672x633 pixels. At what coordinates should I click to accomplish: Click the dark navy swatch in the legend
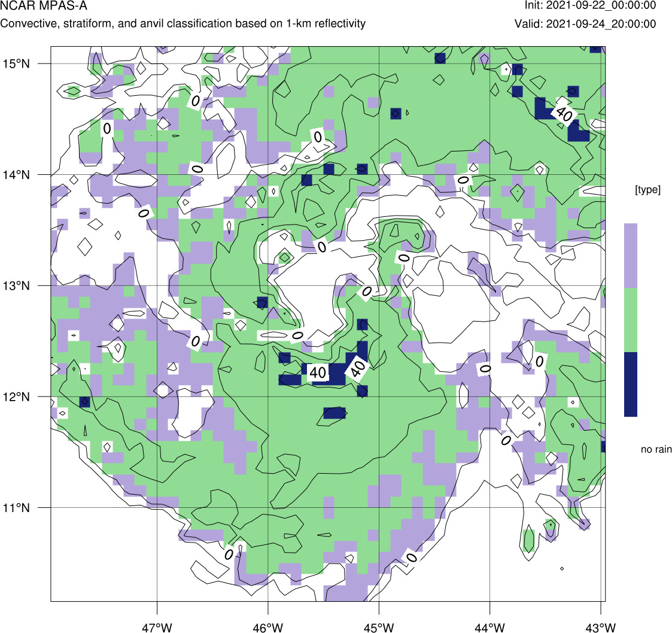tap(631, 384)
